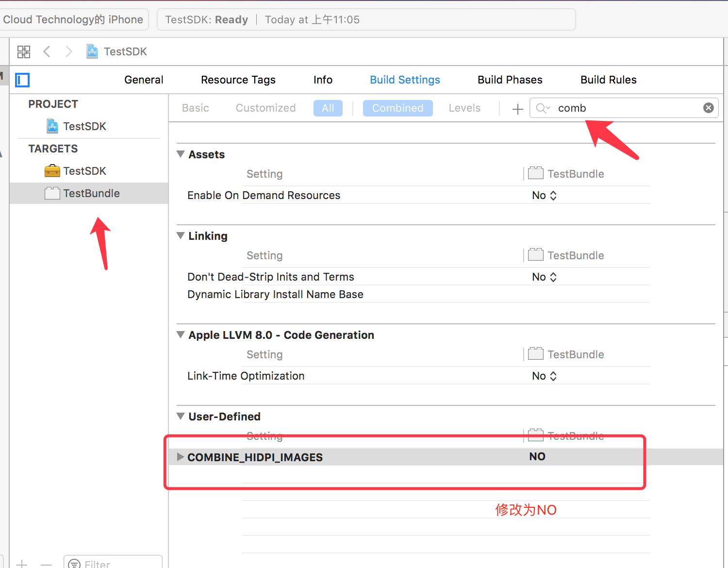Switch to Levels view
This screenshot has height=568, width=728.
464,108
